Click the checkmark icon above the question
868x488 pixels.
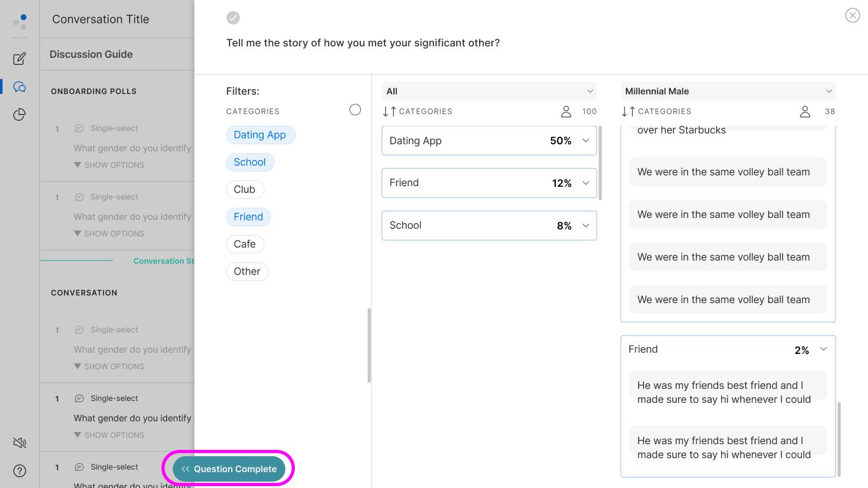click(233, 18)
